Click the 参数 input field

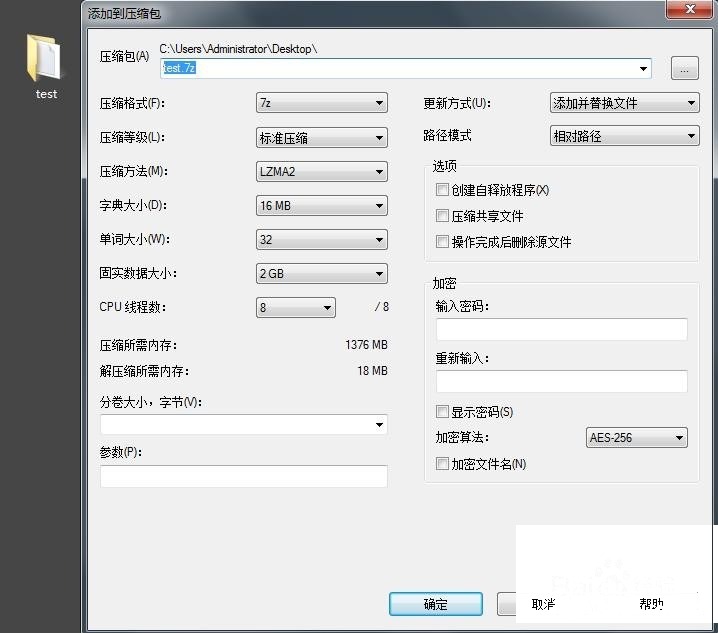[244, 476]
